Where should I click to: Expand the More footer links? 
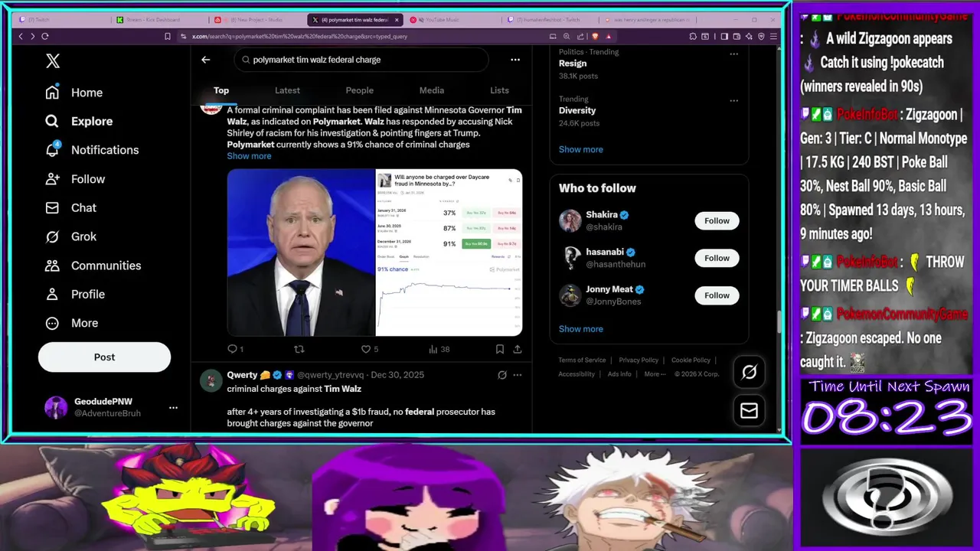pyautogui.click(x=655, y=374)
